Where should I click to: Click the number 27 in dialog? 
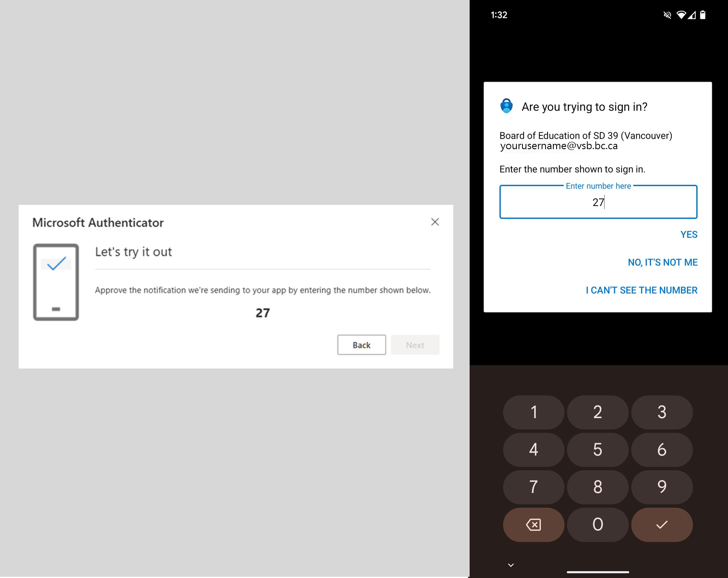(263, 313)
